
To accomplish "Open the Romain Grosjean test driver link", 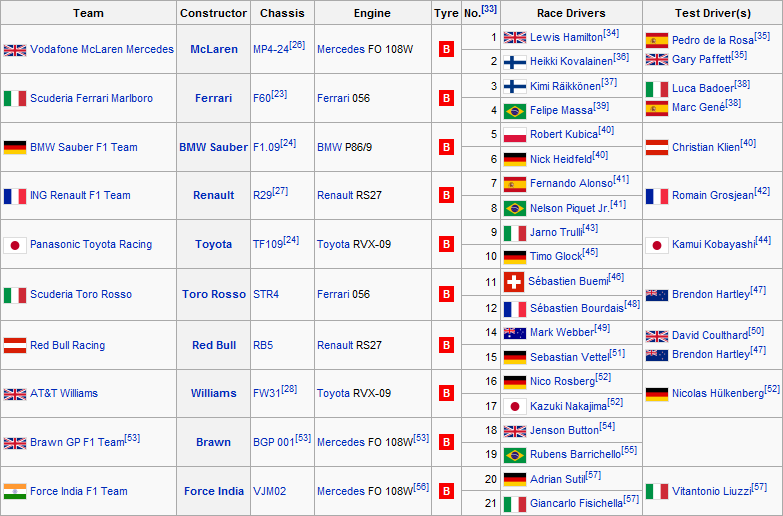I will click(713, 195).
